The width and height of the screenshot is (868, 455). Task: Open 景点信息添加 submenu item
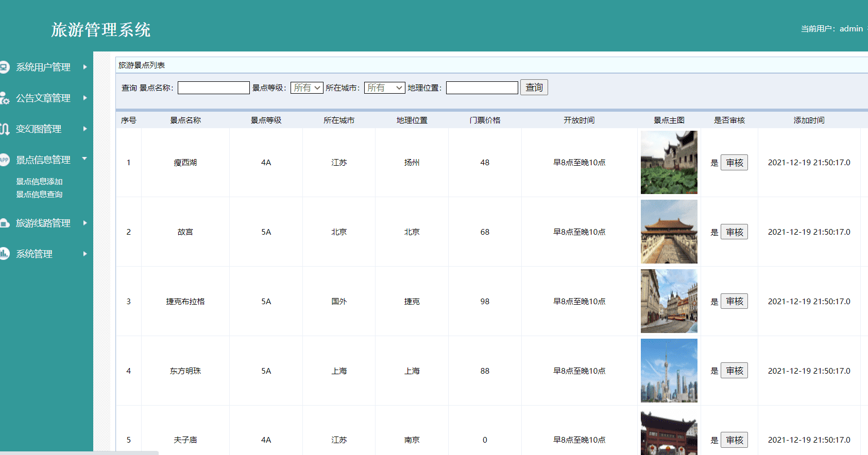(x=39, y=182)
